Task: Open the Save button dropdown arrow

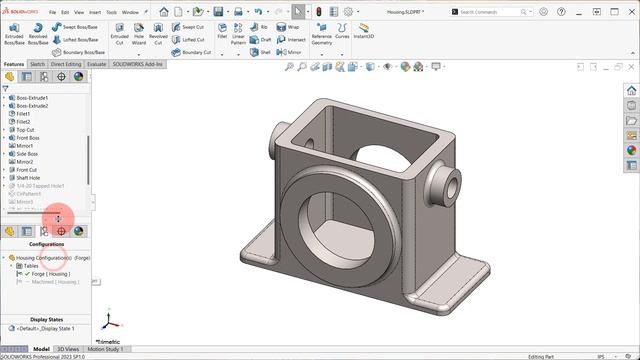Action: click(x=228, y=12)
